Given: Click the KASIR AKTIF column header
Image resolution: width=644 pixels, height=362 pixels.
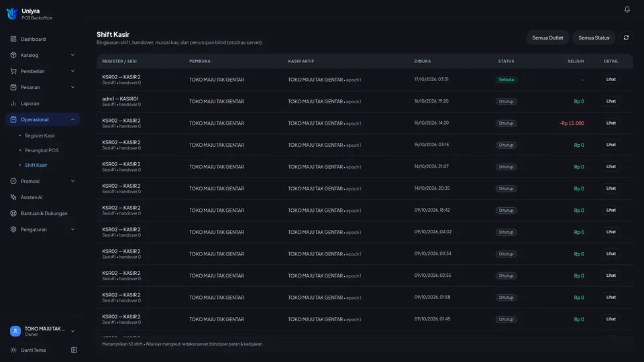Looking at the screenshot, I should (301, 61).
